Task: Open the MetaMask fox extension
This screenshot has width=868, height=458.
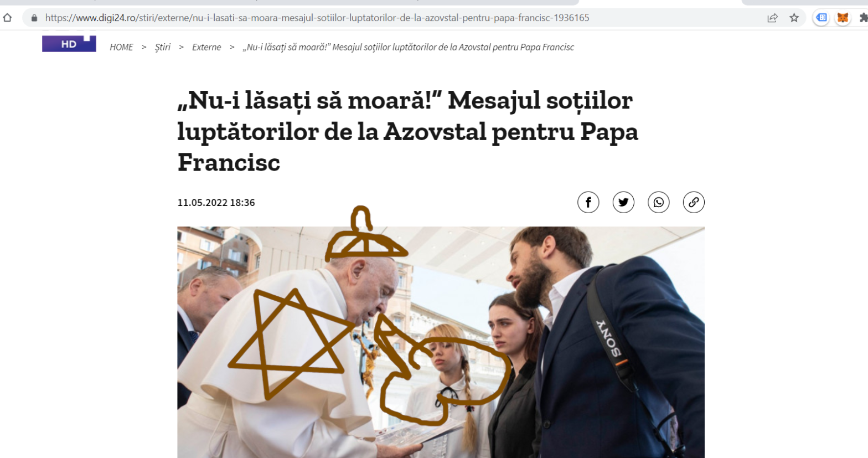Action: [843, 18]
